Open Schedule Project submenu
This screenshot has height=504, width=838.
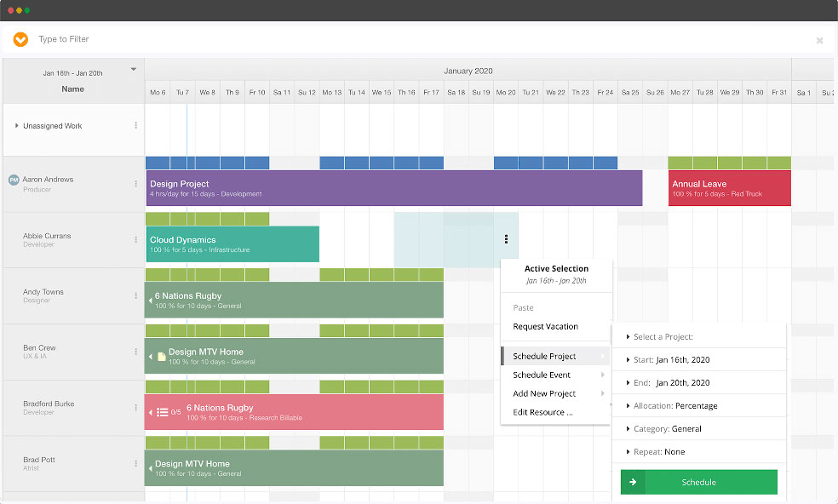pyautogui.click(x=555, y=356)
